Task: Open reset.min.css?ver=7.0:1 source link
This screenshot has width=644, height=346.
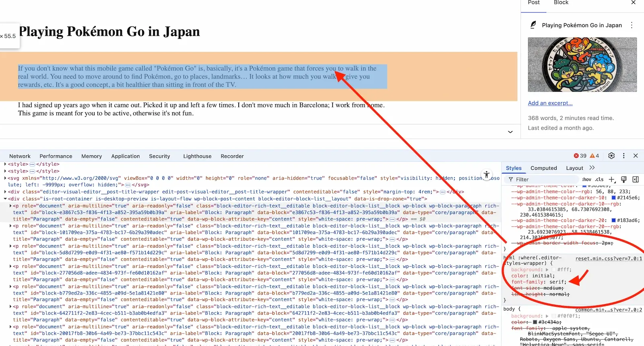Action: [609, 258]
